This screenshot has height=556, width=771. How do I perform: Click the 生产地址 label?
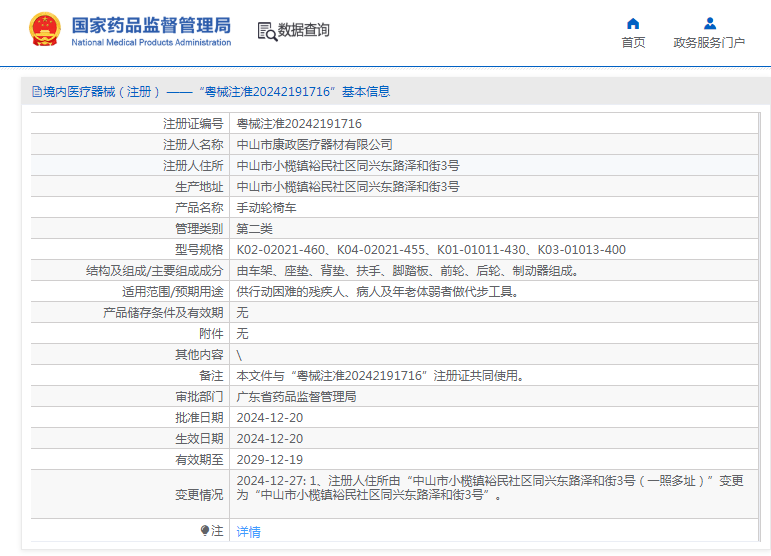tap(199, 187)
